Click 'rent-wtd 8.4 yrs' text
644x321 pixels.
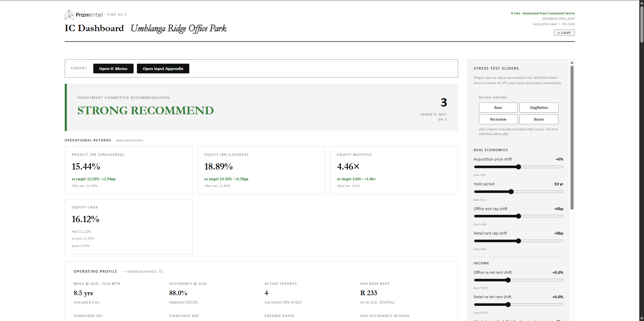pos(87,302)
